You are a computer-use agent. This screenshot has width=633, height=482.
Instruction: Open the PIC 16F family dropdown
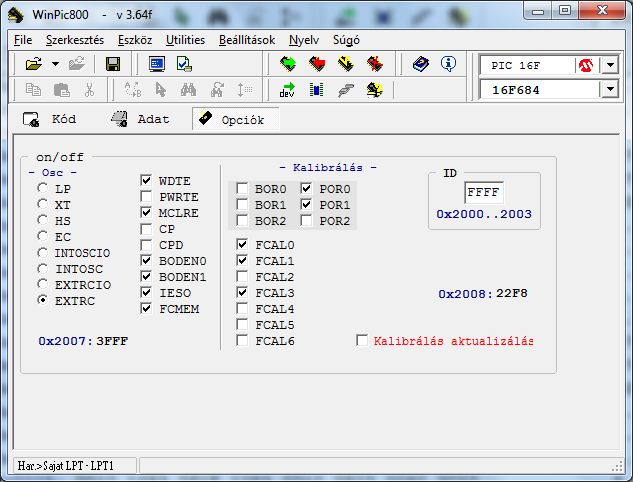click(610, 65)
